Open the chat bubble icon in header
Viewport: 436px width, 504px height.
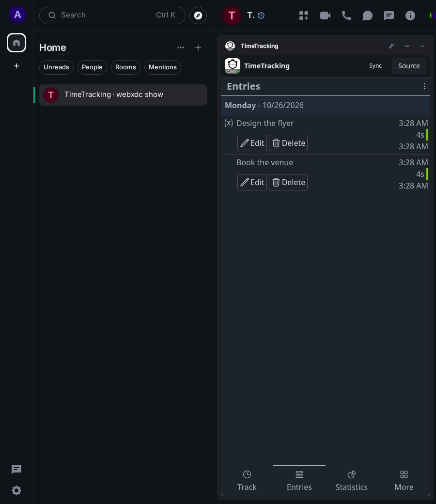tap(367, 16)
